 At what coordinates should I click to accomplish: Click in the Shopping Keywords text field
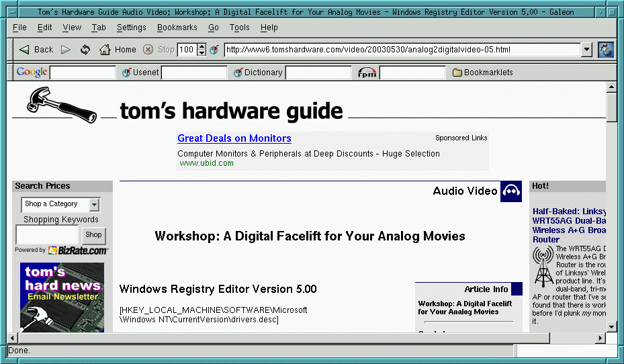[47, 234]
